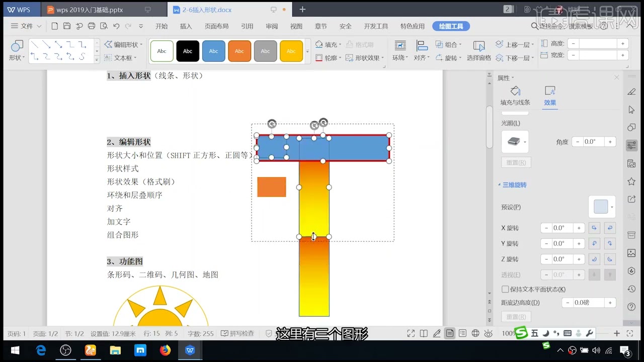The height and width of the screenshot is (362, 644).
Task: Open the 形状 shapes gallery button
Action: pyautogui.click(x=17, y=51)
